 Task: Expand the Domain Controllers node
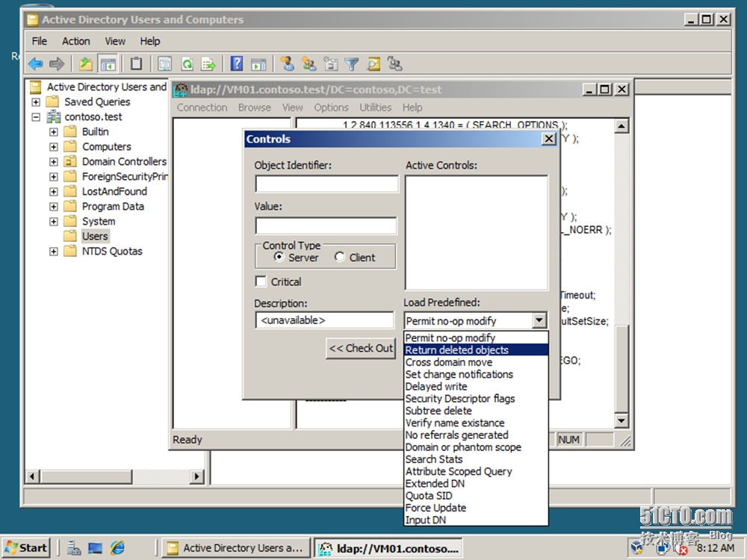pyautogui.click(x=53, y=162)
